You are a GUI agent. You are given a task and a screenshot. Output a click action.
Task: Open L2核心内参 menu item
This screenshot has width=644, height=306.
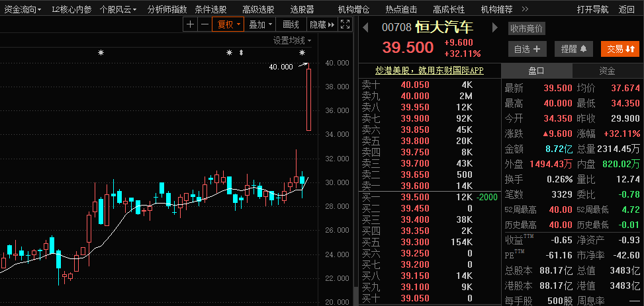click(x=72, y=9)
